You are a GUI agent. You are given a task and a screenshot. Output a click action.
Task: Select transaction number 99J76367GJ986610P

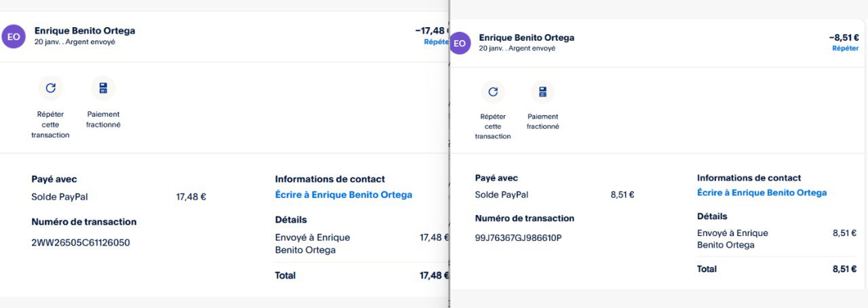(x=519, y=237)
